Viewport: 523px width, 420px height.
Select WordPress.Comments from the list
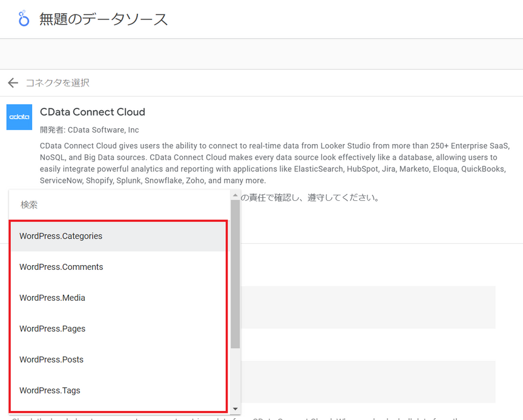(119, 267)
